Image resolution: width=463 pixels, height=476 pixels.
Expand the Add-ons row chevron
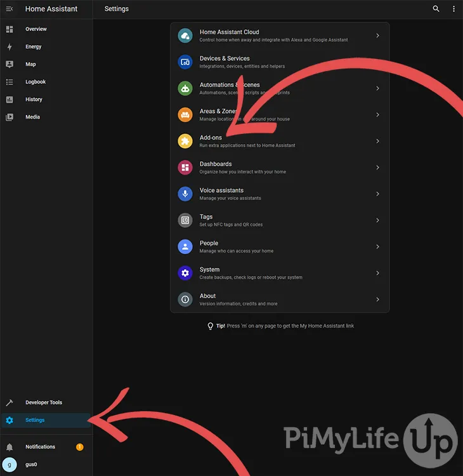378,141
